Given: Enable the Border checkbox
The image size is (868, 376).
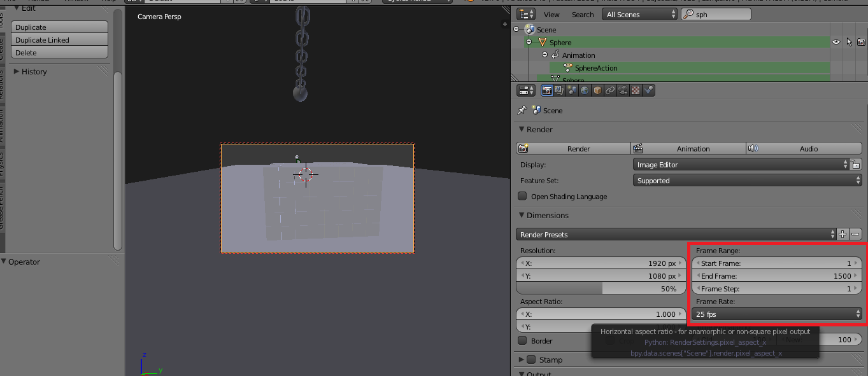Looking at the screenshot, I should [x=523, y=341].
